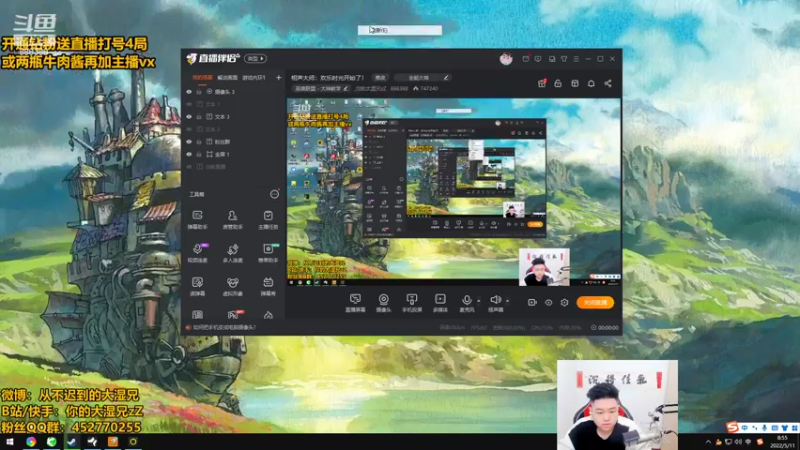Image resolution: width=800 pixels, height=450 pixels.
Task: Open the settings gear near stream button
Action: click(x=564, y=303)
